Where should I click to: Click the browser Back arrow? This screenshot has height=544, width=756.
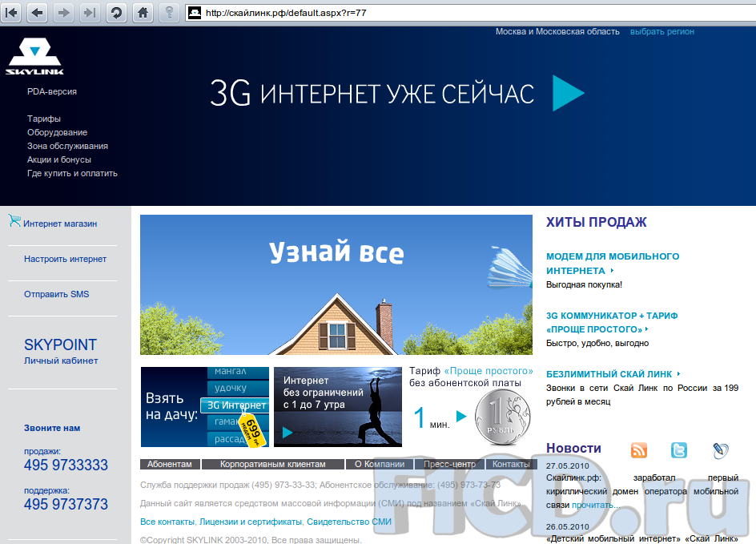click(x=37, y=13)
